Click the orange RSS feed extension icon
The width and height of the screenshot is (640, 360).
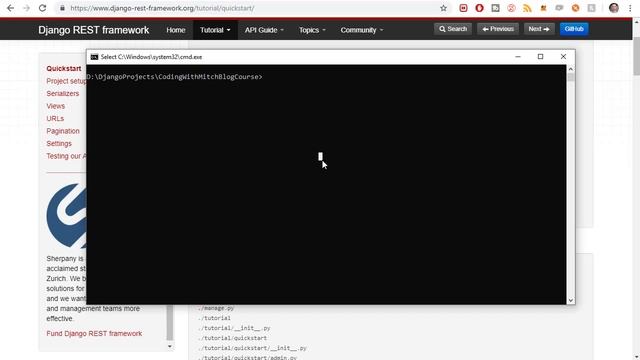[527, 8]
